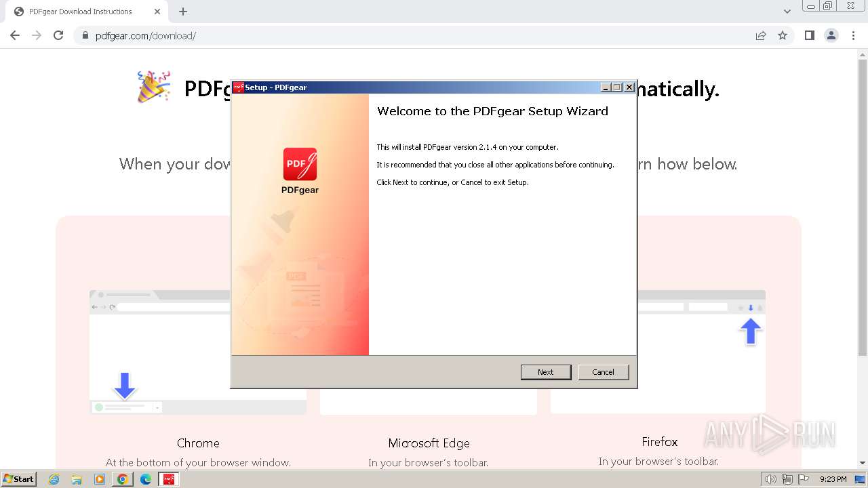Click the Chrome label on download page
The width and height of the screenshot is (868, 488).
(x=198, y=443)
